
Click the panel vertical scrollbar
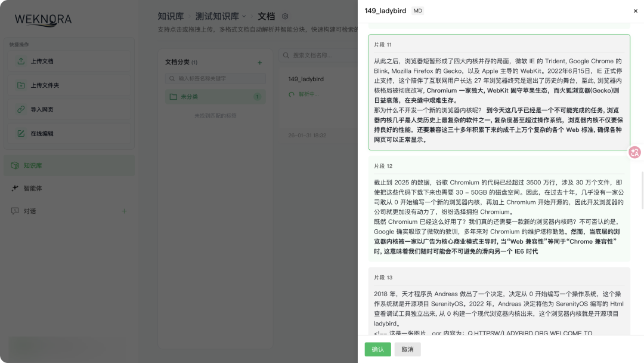pos(642,189)
